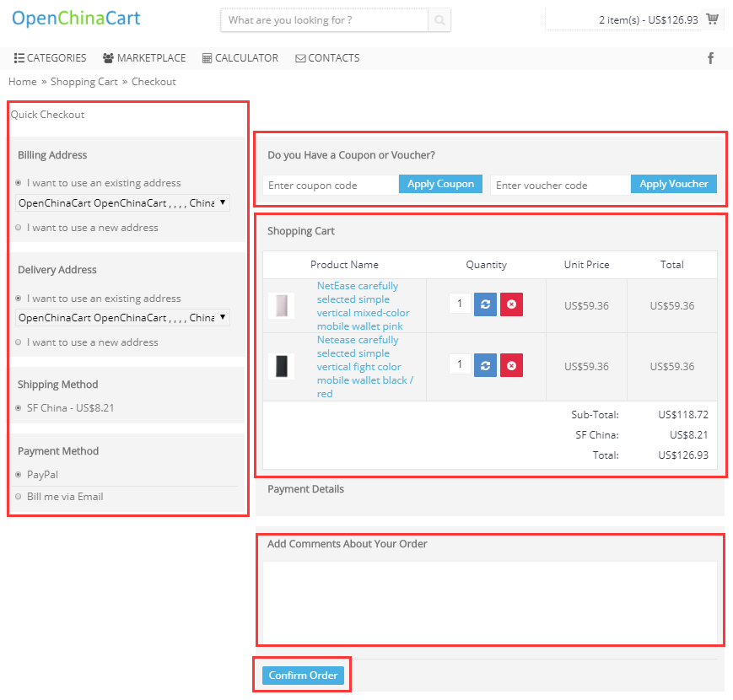Open the shopping cart icon in header
This screenshot has height=700, width=733.
713,19
